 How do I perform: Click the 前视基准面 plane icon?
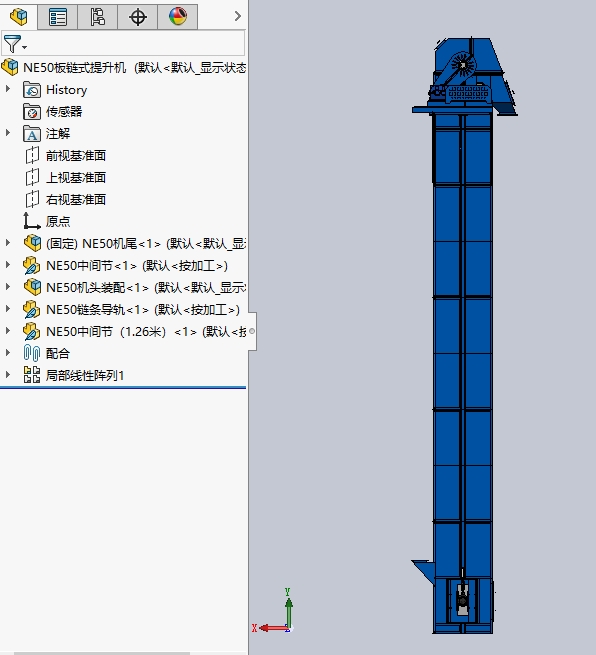(32, 155)
